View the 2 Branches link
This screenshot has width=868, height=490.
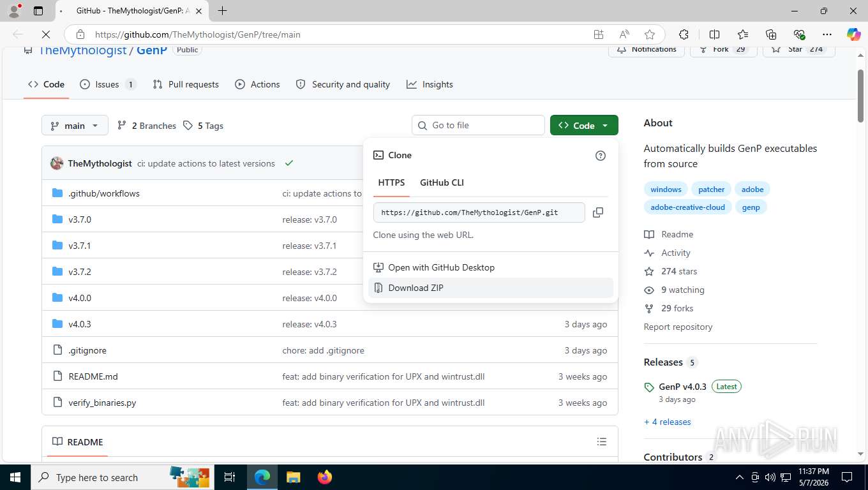click(147, 126)
